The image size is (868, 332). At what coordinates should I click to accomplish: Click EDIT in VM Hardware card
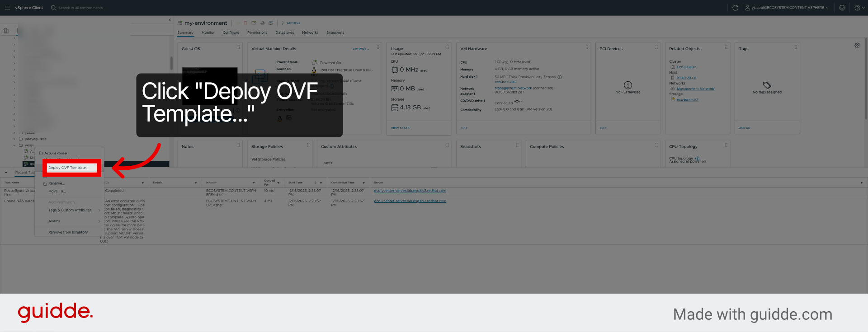pyautogui.click(x=464, y=128)
